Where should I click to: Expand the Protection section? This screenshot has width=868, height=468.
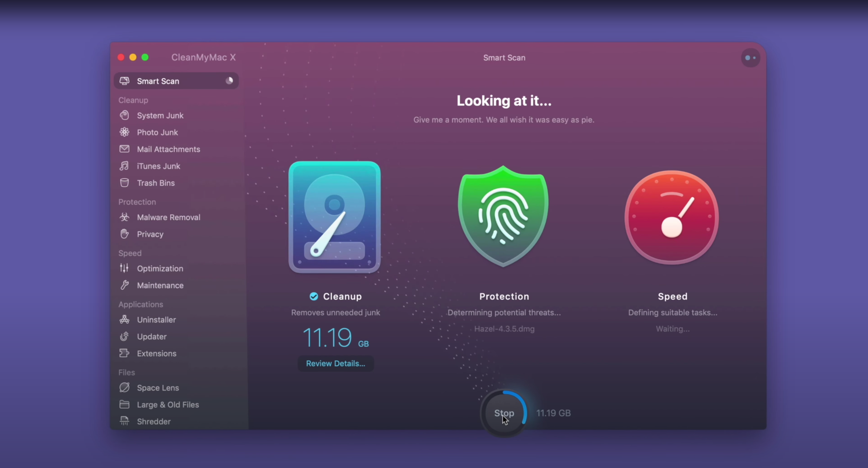[x=137, y=202]
